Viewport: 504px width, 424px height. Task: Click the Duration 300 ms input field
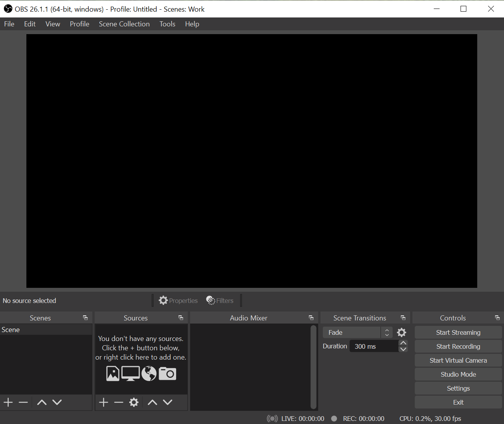click(373, 346)
